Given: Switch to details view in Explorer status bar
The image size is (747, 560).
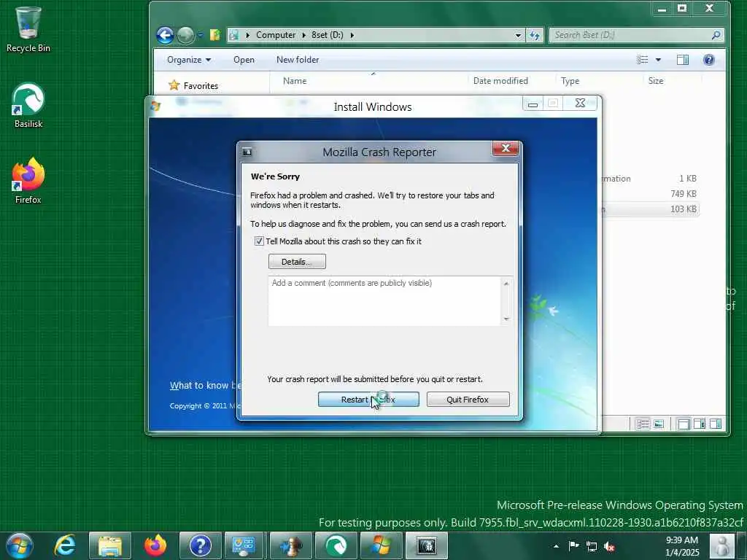Looking at the screenshot, I should (643, 424).
